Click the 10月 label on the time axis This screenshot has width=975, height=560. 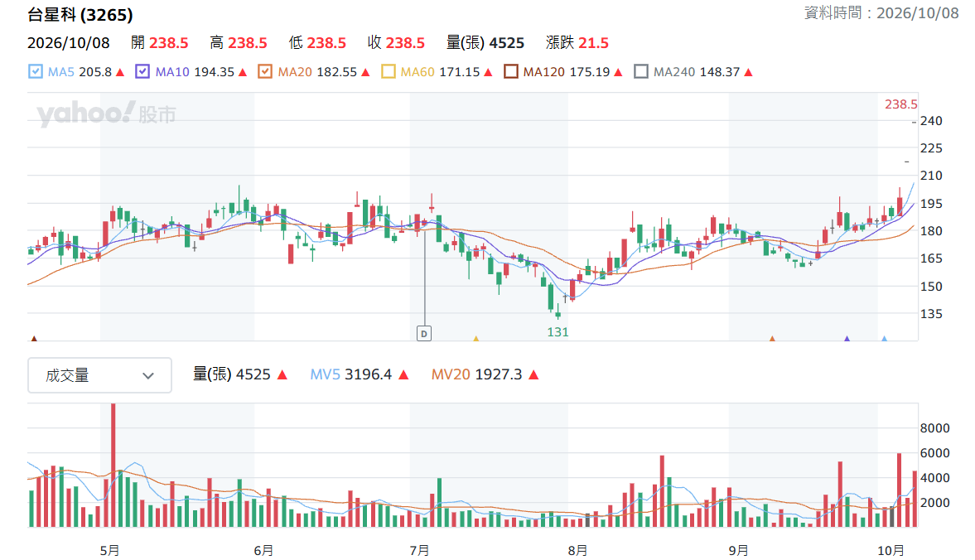[x=891, y=551]
